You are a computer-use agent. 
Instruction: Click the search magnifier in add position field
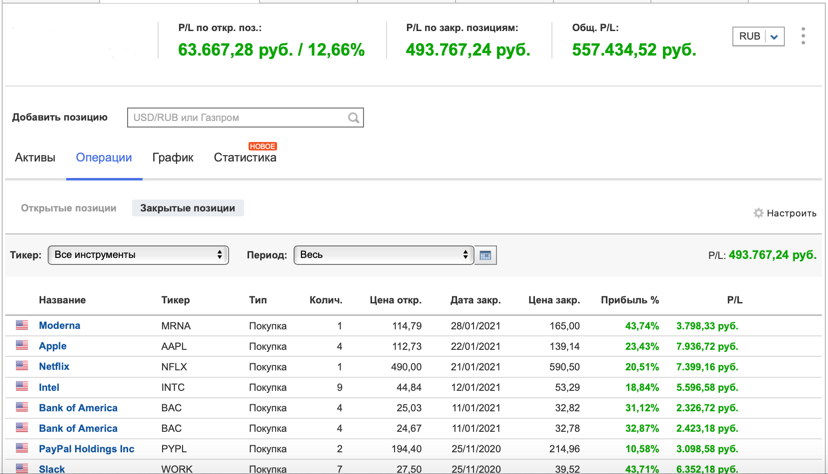click(353, 118)
